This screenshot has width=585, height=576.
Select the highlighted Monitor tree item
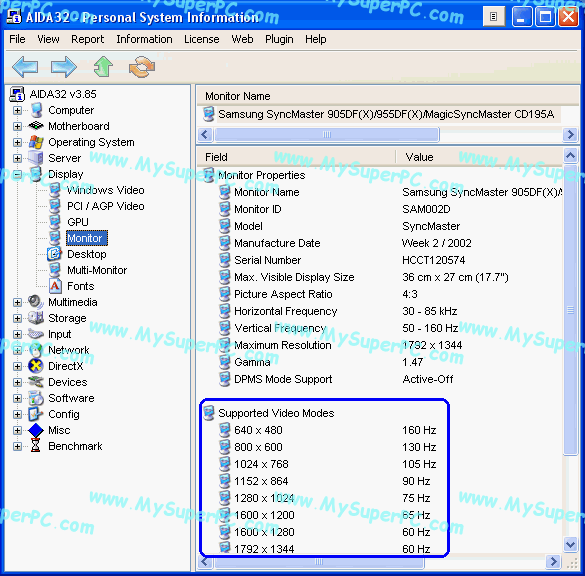coord(87,238)
